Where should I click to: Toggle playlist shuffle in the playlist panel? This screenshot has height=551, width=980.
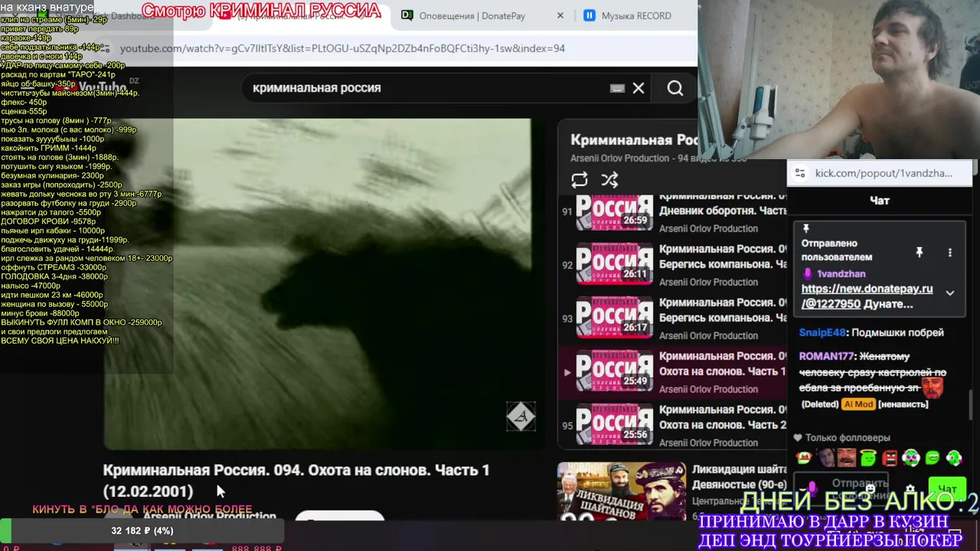pyautogui.click(x=609, y=180)
